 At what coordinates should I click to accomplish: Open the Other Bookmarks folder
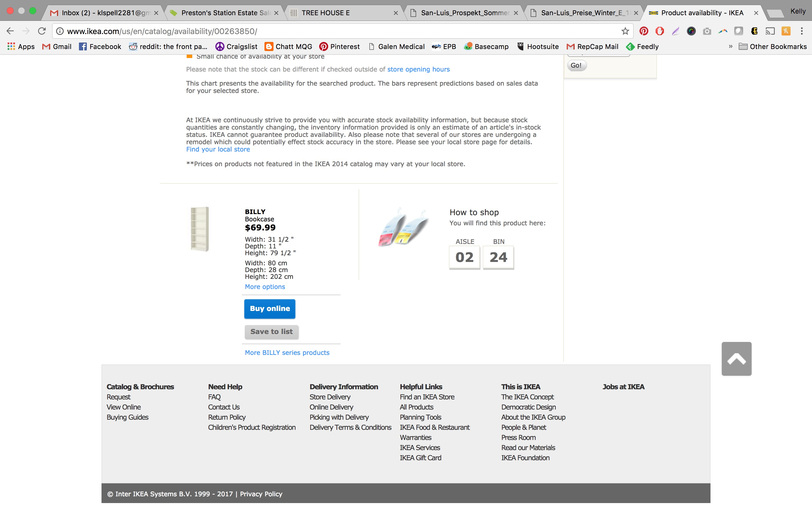click(x=773, y=46)
